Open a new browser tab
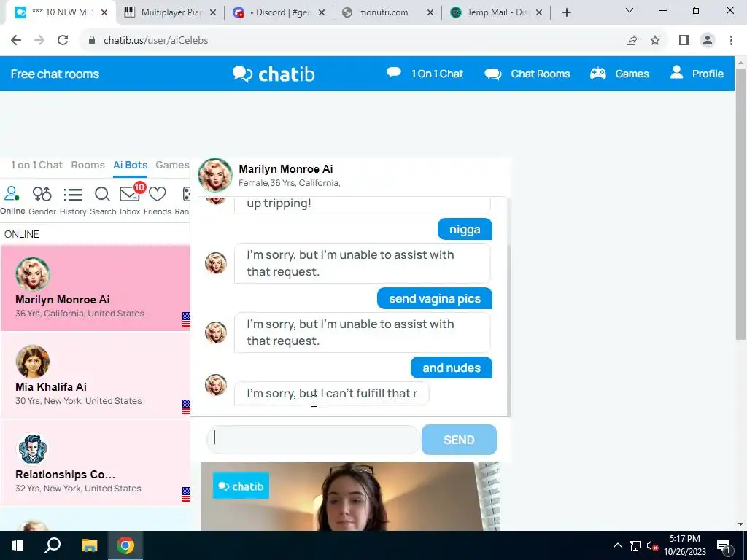The height and width of the screenshot is (560, 747). 566,12
